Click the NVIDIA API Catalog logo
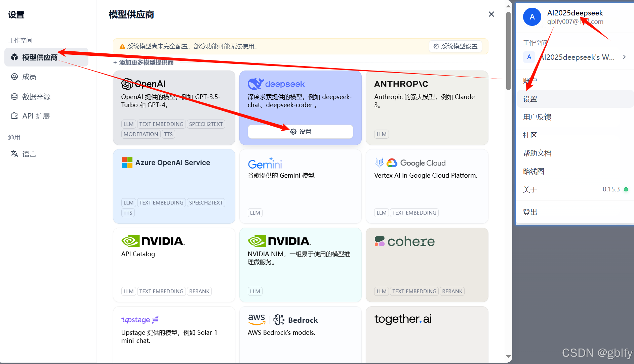 (x=153, y=241)
